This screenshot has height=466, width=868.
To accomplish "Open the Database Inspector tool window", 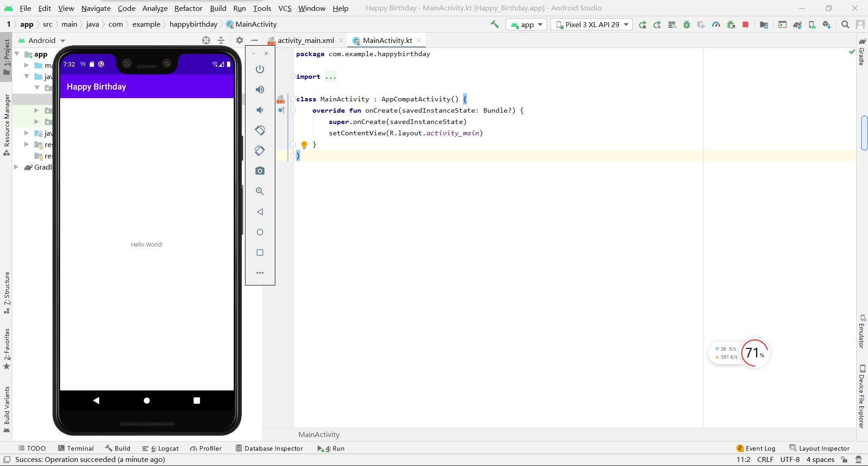I will tap(269, 448).
